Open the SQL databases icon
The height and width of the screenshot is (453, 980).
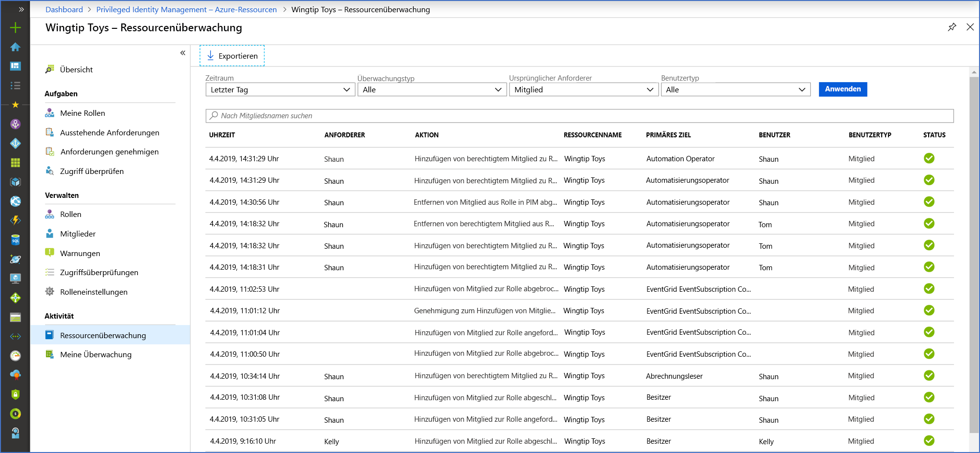click(15, 240)
